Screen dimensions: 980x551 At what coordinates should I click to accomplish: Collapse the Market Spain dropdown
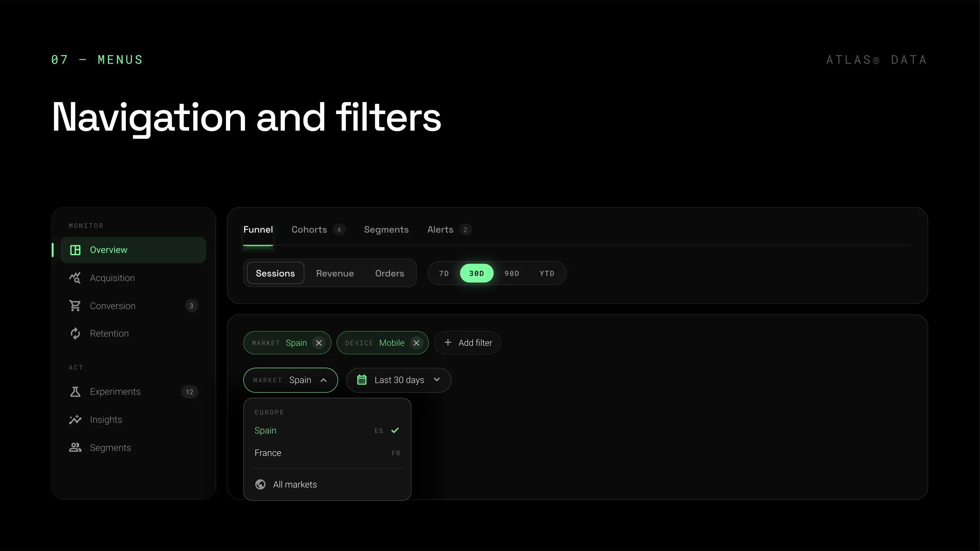point(291,380)
